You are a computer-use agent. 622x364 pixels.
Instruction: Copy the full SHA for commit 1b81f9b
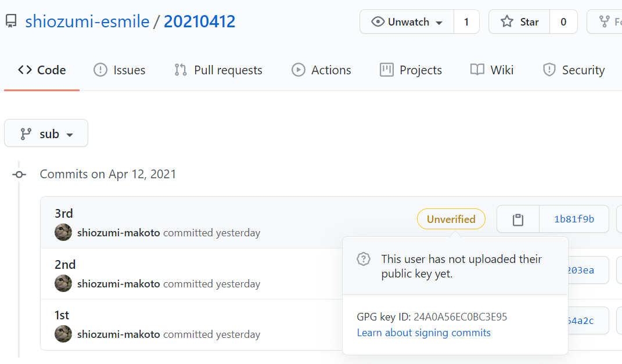(x=518, y=219)
